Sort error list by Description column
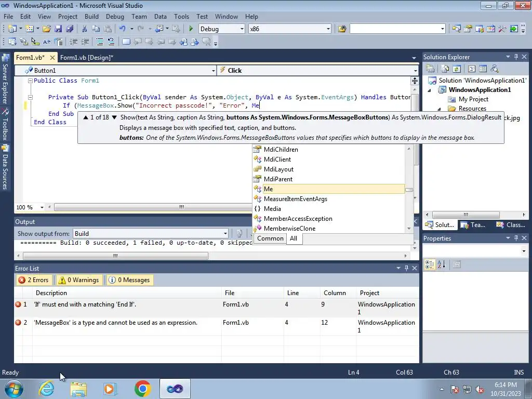 coord(127,293)
